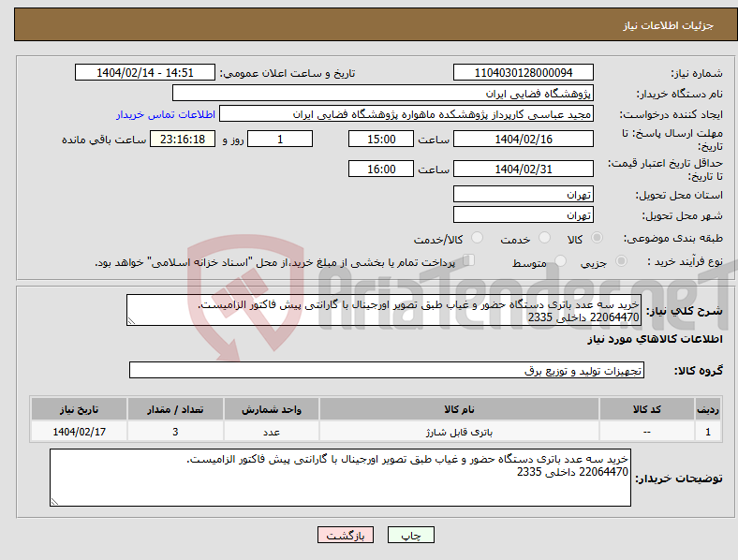738x560 pixels.
Task: Click the remaining days field showing 1
Action: [280, 139]
